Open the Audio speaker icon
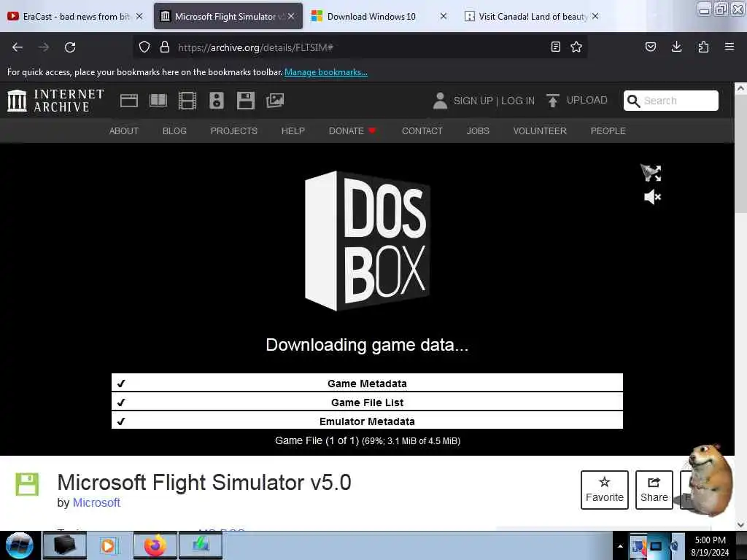 point(216,101)
